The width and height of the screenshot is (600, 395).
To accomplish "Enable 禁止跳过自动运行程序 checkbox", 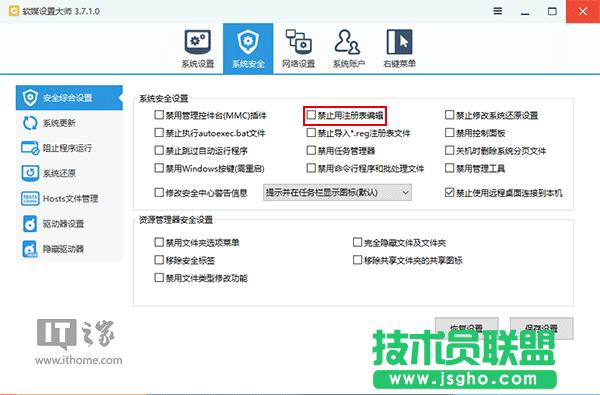I will 159,150.
